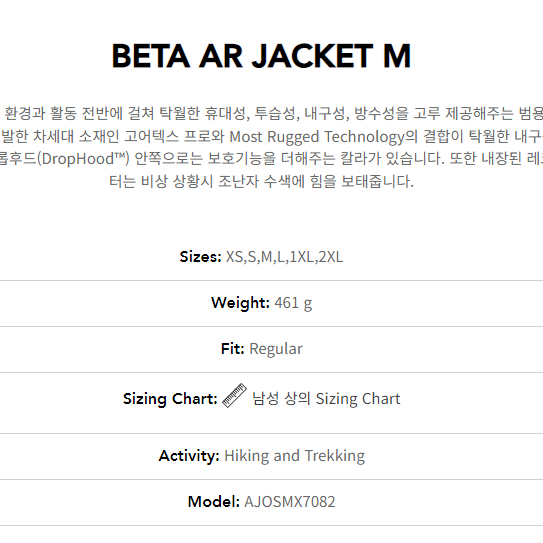
Task: Click the XS,S,M,L,1XL,2XL sizes value
Action: [x=284, y=257]
